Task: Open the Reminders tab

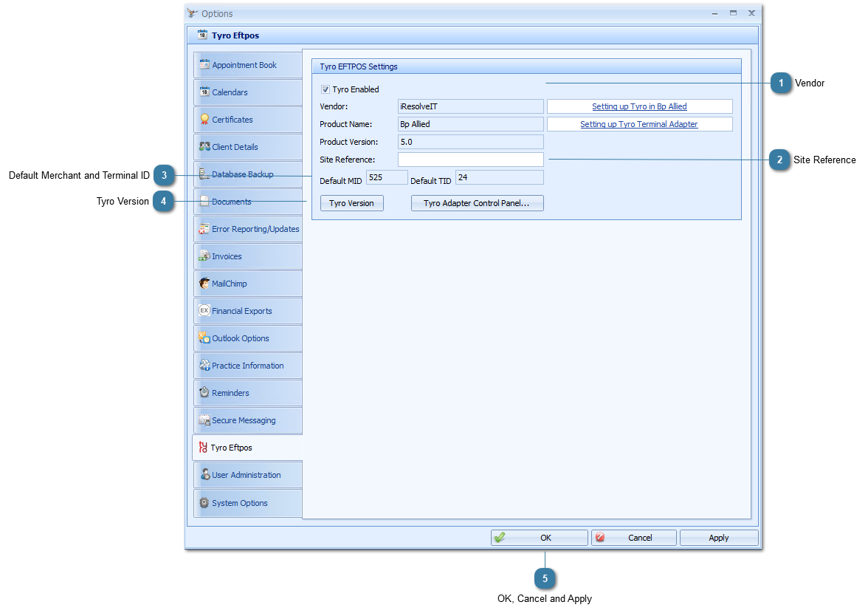Action: [x=247, y=393]
